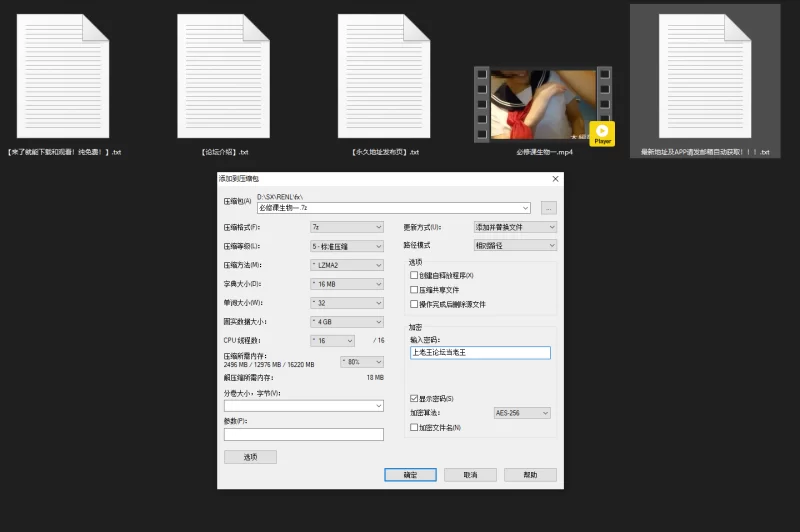The width and height of the screenshot is (800, 532).
Task: Open the 加密算法 AES-256 dropdown
Action: 521,413
